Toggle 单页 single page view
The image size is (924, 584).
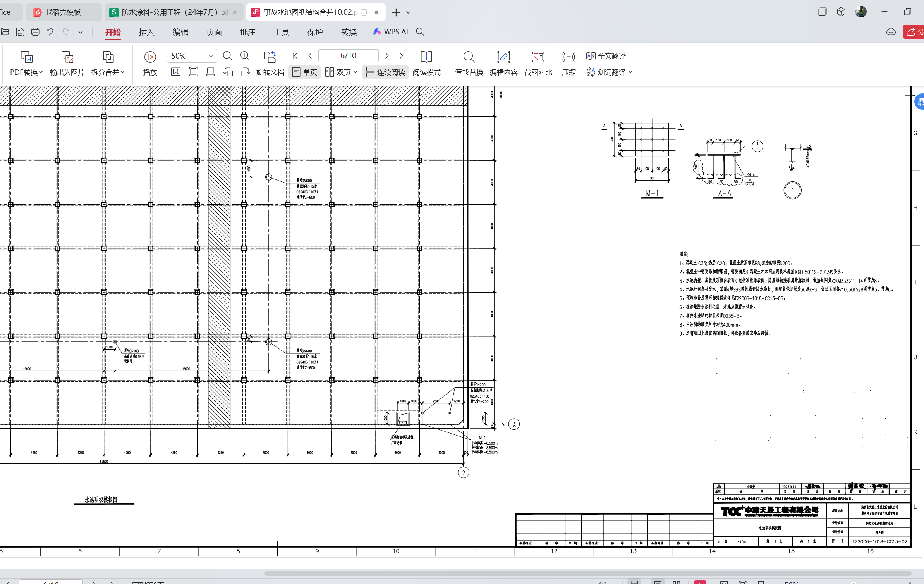tap(305, 72)
